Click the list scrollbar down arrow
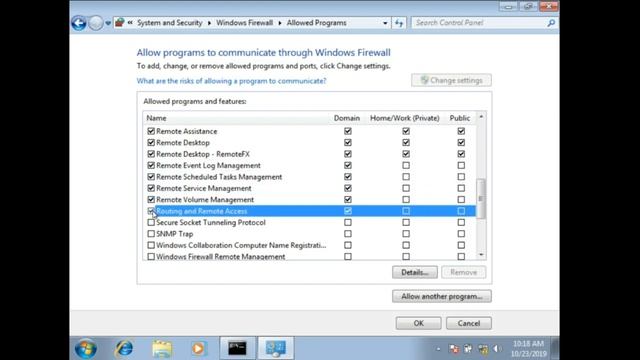 (481, 255)
